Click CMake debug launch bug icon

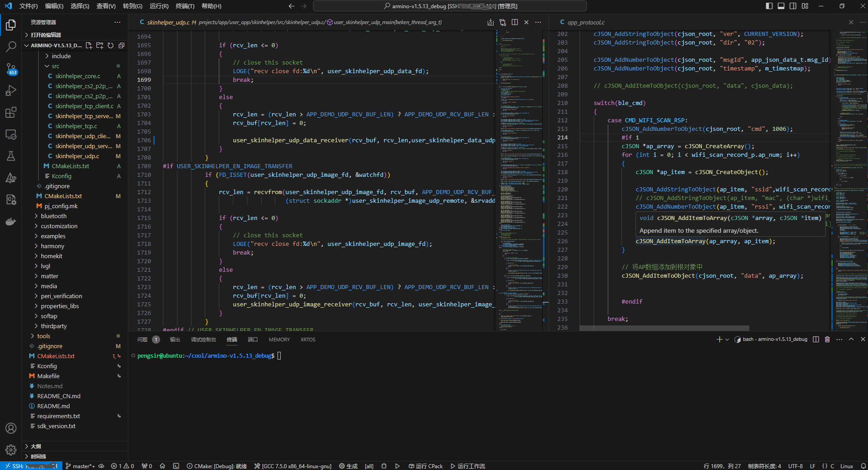click(384, 466)
